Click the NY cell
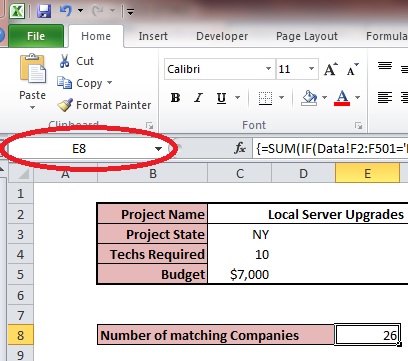 pos(240,234)
